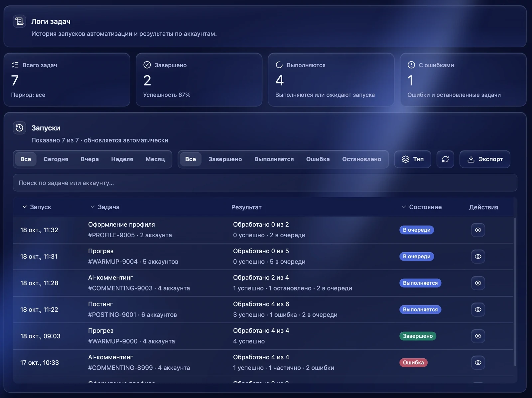The width and height of the screenshot is (532, 398).
Task: Click the Запуски history clock icon
Action: 19,128
